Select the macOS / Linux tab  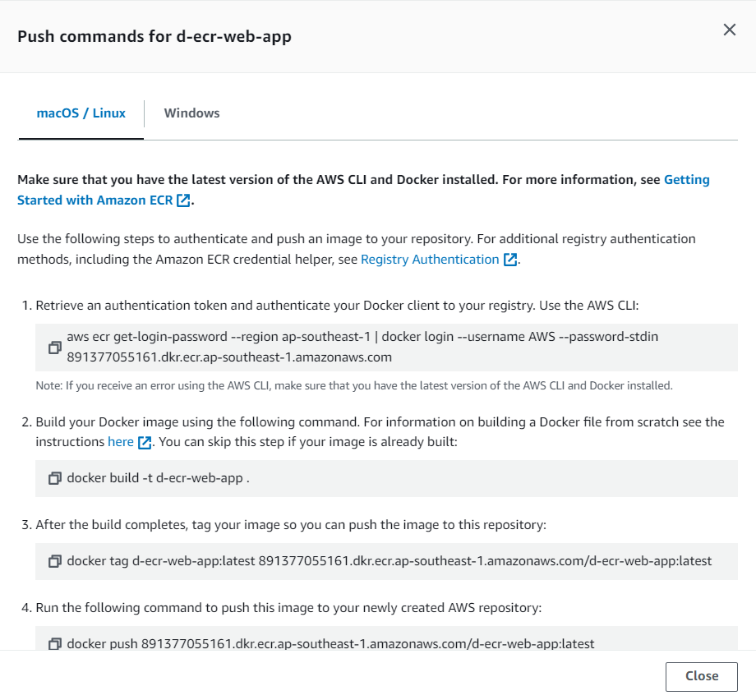click(x=81, y=113)
